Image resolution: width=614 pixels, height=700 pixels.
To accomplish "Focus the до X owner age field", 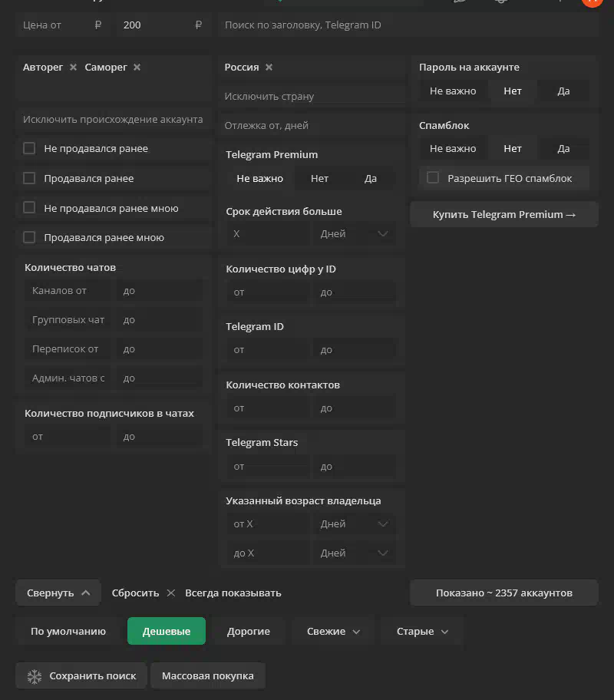I will pos(268,553).
